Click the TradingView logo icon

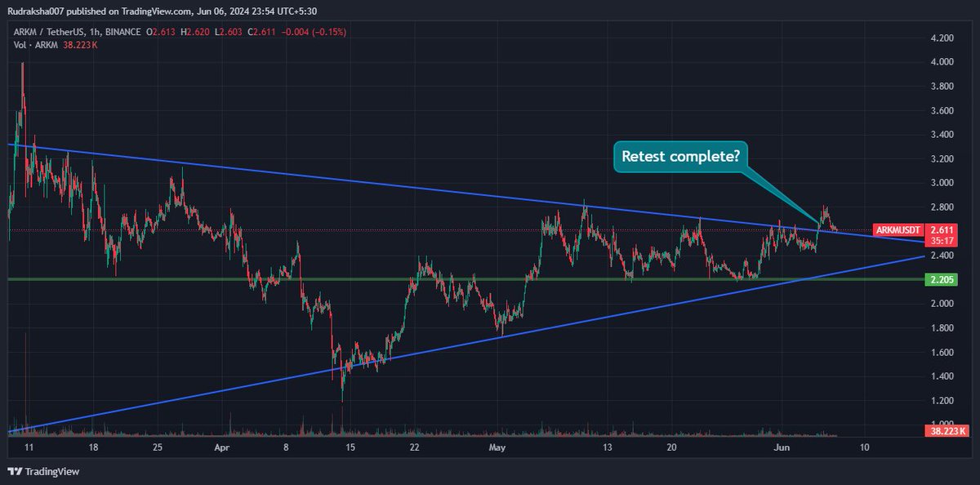pyautogui.click(x=14, y=472)
